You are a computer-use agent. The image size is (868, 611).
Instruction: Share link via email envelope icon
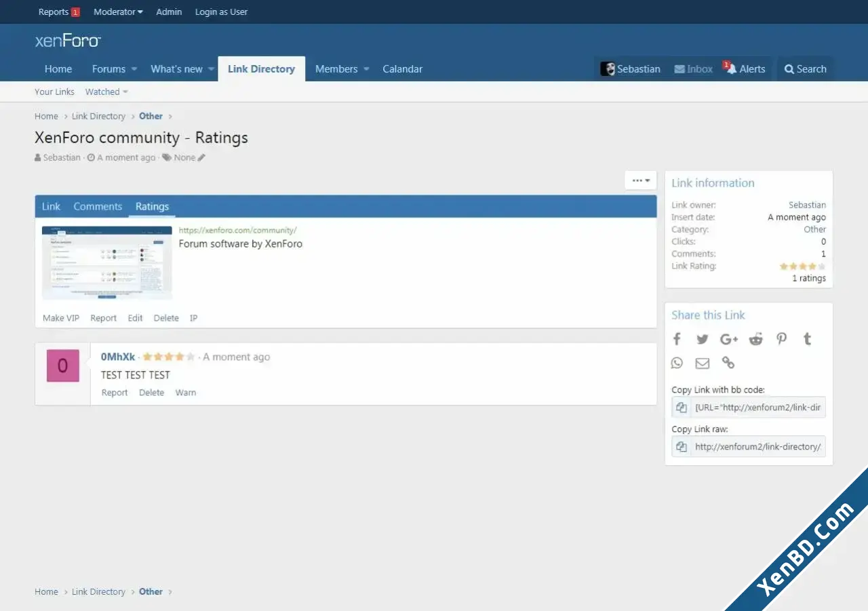click(x=703, y=363)
